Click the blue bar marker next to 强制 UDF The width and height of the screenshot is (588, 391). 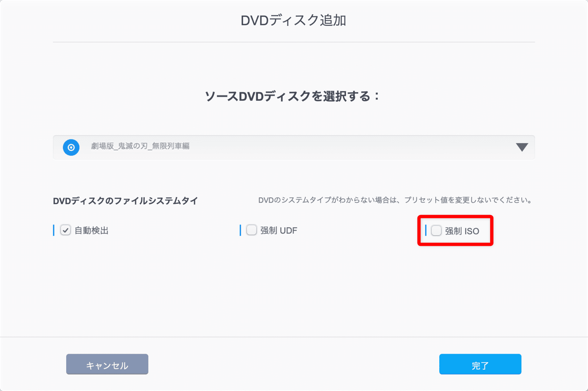pyautogui.click(x=241, y=230)
